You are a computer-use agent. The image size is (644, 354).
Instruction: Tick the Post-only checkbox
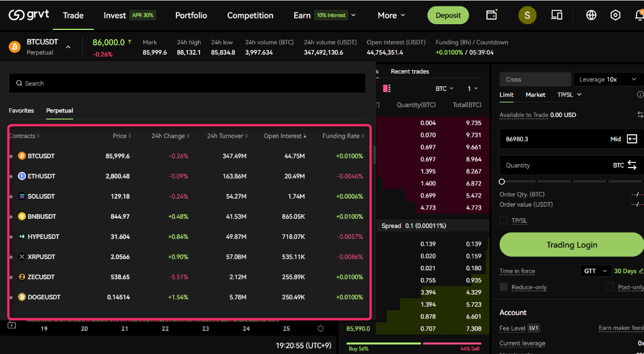pos(610,287)
